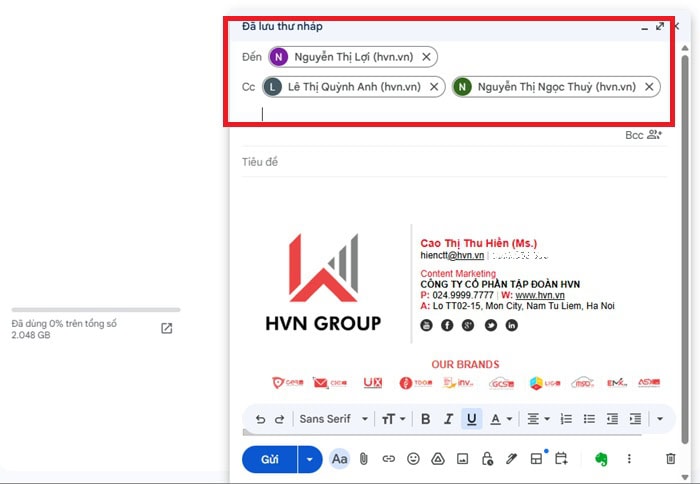Open the calendar scheduling icon
Image resolution: width=700 pixels, height=484 pixels.
561,459
